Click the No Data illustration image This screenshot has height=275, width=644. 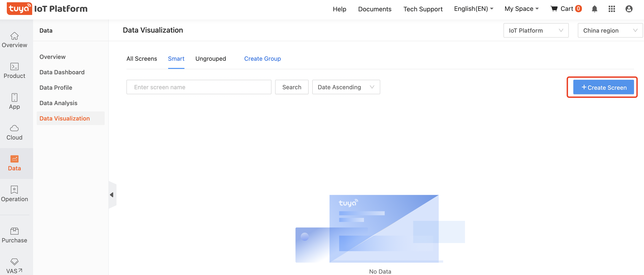point(380,229)
